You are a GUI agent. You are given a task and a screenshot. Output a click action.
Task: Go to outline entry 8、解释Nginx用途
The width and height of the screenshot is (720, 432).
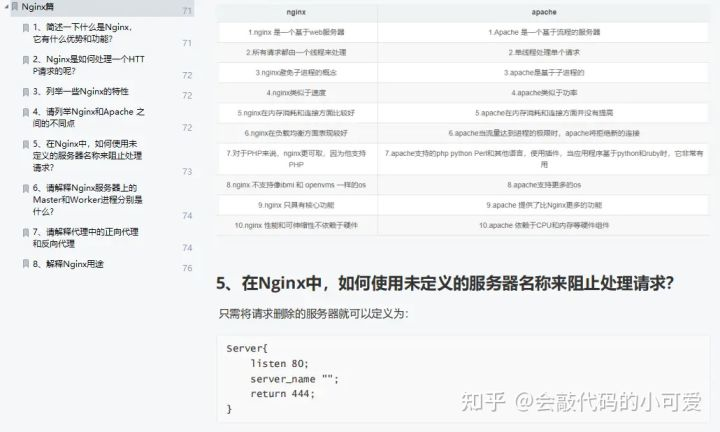68,264
